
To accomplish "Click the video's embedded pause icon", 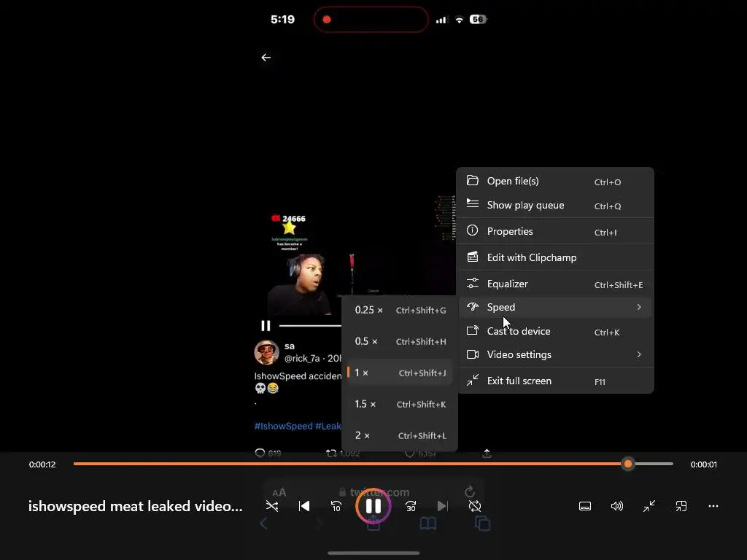I will click(x=266, y=326).
